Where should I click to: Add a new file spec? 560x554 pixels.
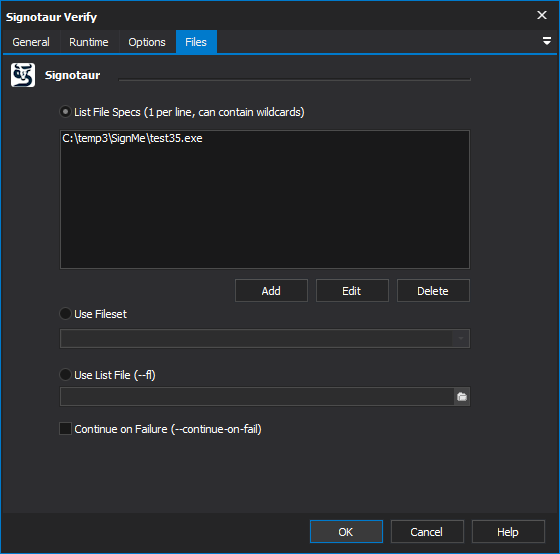tap(271, 291)
